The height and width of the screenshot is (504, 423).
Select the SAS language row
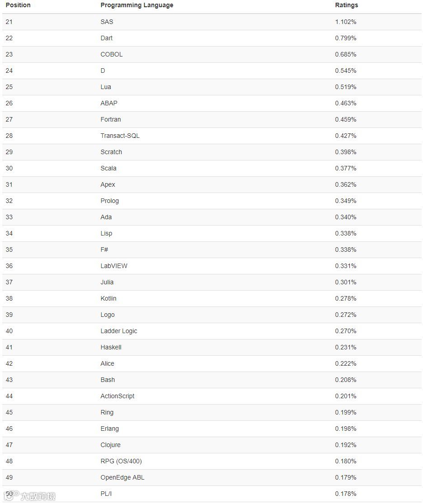211,22
